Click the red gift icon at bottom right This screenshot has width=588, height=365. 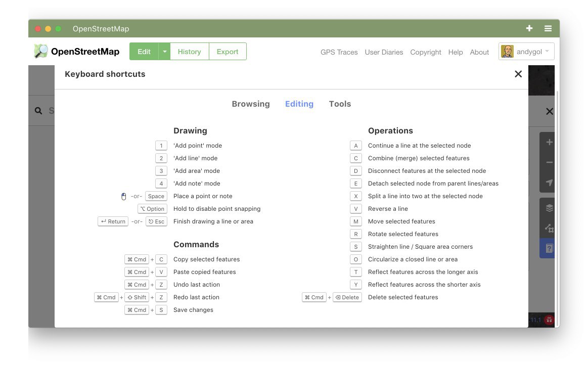549,320
